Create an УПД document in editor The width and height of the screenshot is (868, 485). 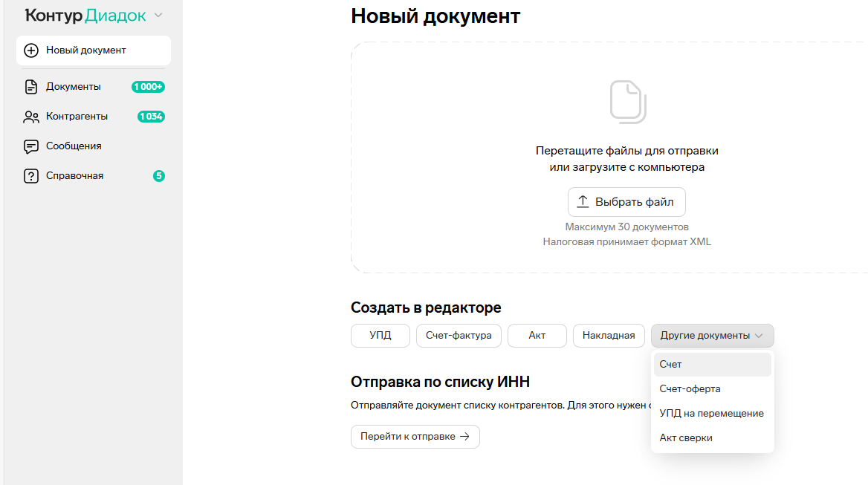click(x=380, y=336)
